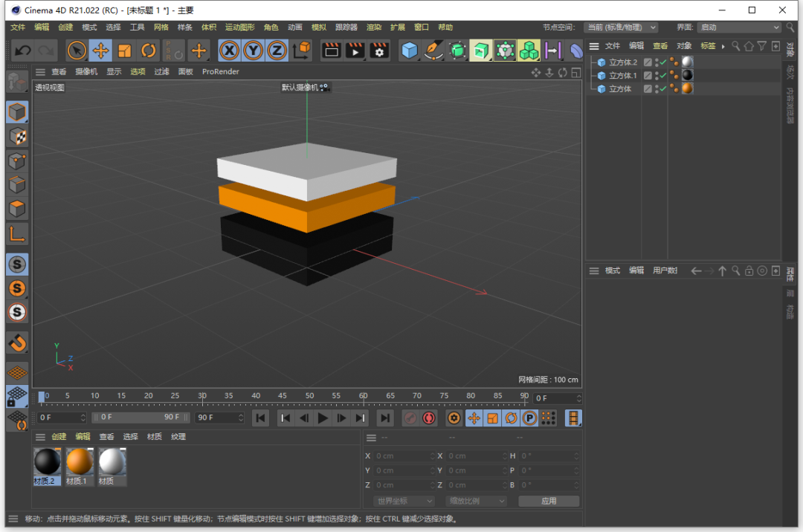The image size is (803, 532).
Task: Select the Rotate tool in top toolbar
Action: click(149, 51)
